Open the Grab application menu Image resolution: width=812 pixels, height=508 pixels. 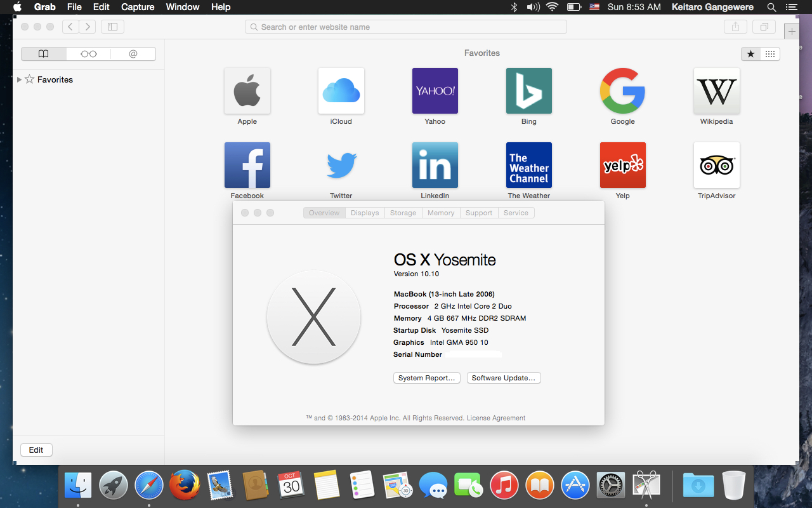(x=44, y=7)
